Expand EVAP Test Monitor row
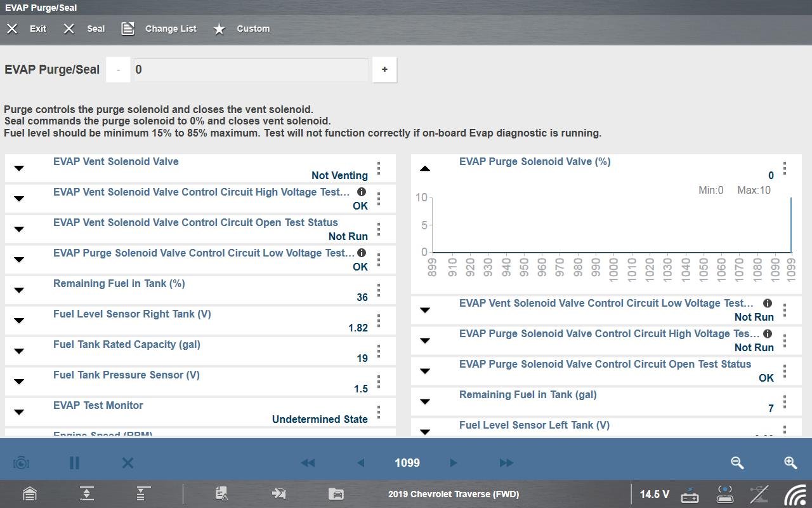The height and width of the screenshot is (508, 812). point(19,412)
